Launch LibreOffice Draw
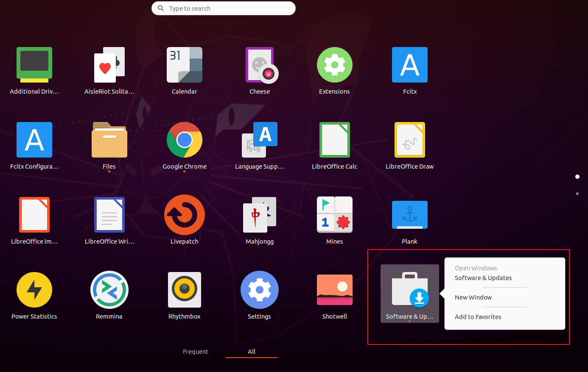The width and height of the screenshot is (588, 372). click(410, 140)
